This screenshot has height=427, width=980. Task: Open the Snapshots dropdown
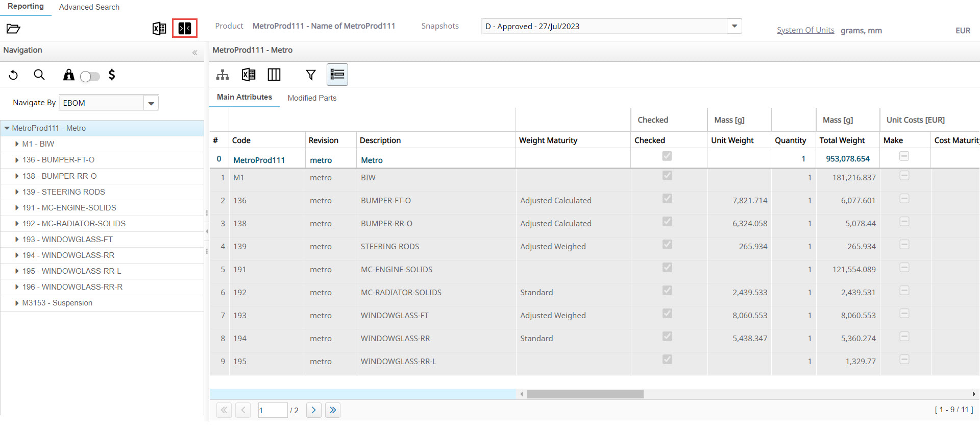click(x=734, y=26)
